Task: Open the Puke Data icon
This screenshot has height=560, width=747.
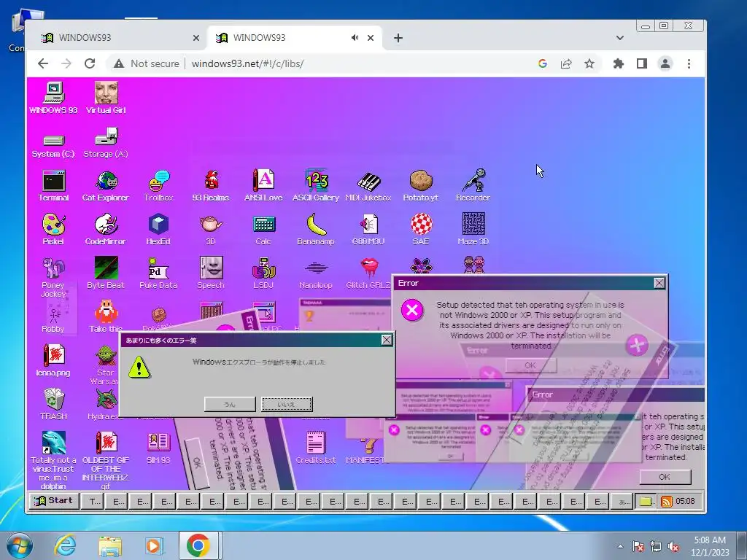Action: pyautogui.click(x=158, y=268)
